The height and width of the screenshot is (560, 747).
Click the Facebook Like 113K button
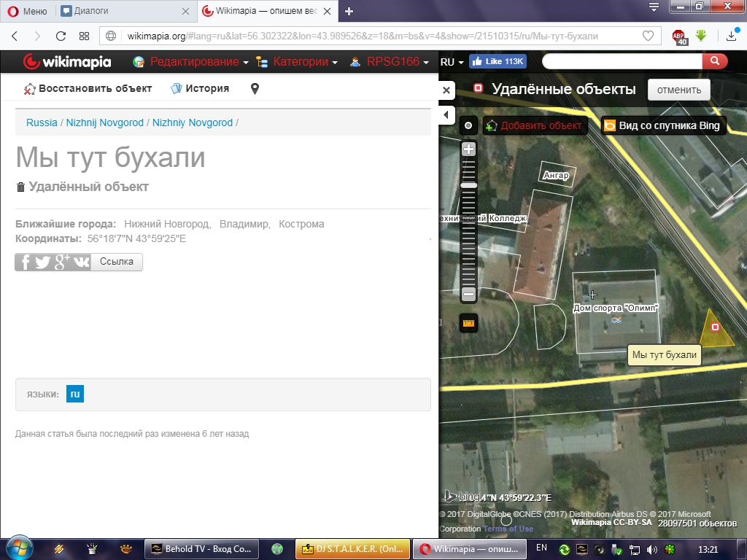[x=498, y=61]
